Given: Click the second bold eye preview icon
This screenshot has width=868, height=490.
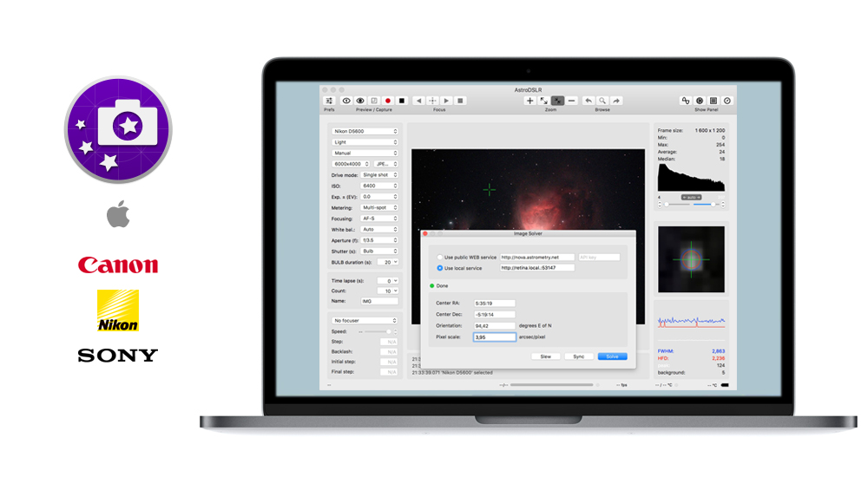Looking at the screenshot, I should pyautogui.click(x=360, y=101).
